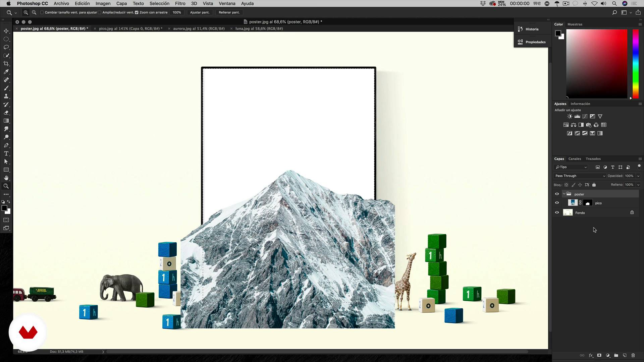Image resolution: width=644 pixels, height=362 pixels.
Task: Click the Ajustar pant. button
Action: 200,12
